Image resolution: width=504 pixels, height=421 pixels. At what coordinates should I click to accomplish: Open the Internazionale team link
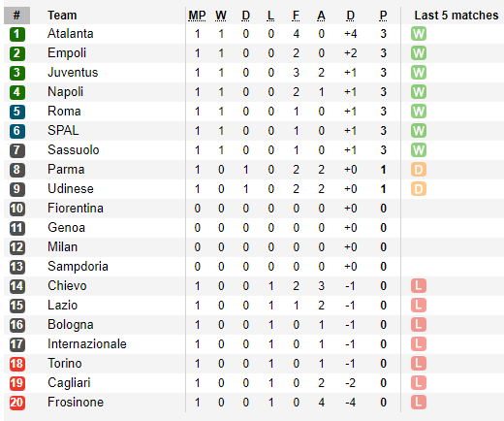(x=87, y=344)
